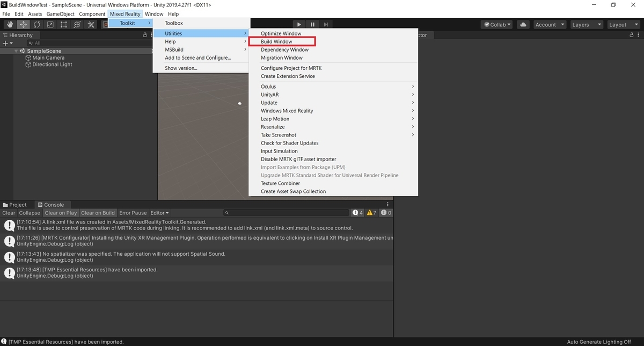Open the Build Window entry
Viewport: 644px width, 346px height.
[333, 41]
